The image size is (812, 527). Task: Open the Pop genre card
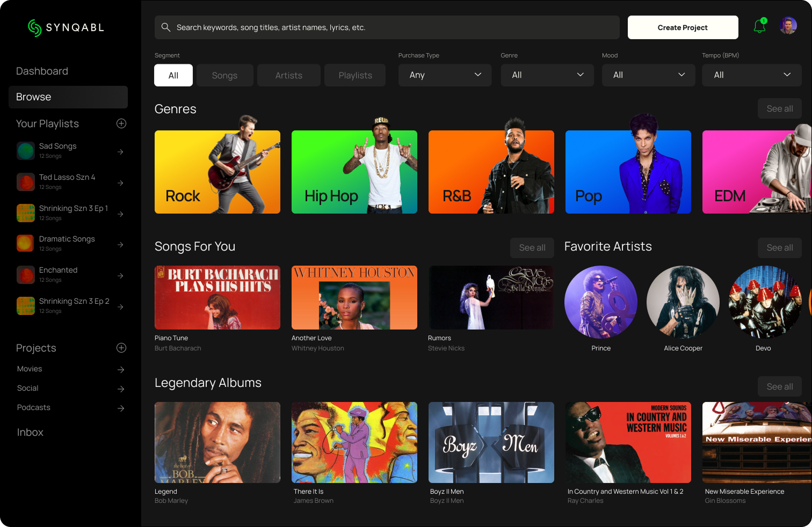(x=628, y=172)
